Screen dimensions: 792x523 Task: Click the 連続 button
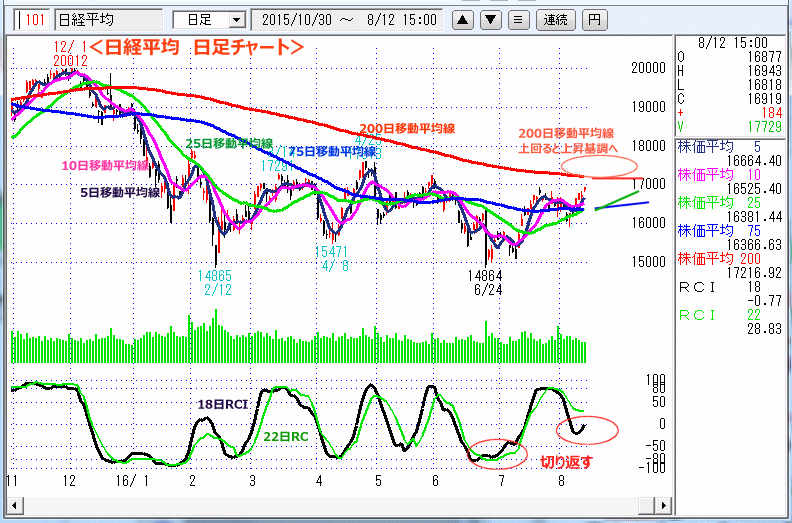(x=554, y=19)
